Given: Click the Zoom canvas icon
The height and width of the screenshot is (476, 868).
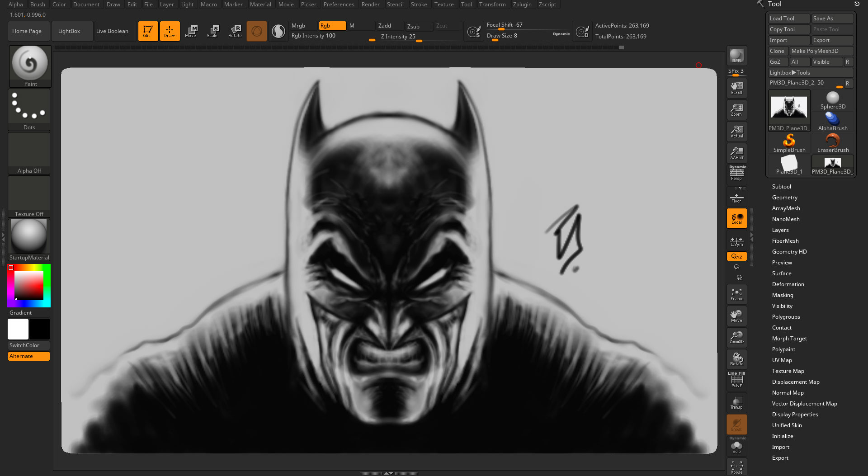Looking at the screenshot, I should point(736,110).
